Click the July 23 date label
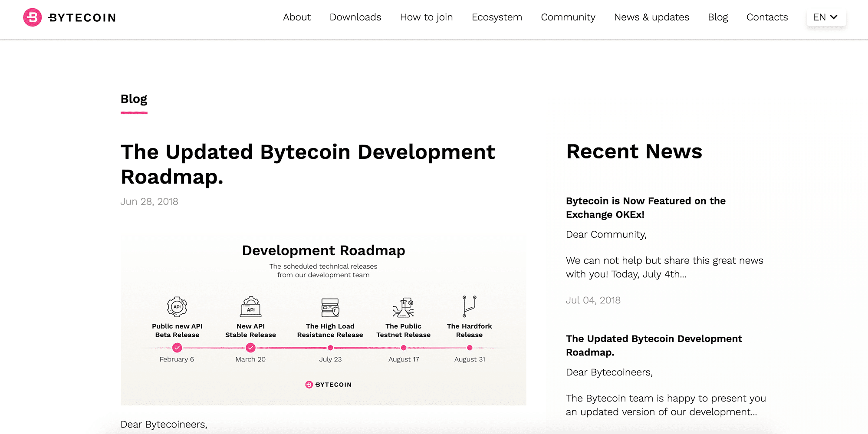Screen dimensions: 868x434 pyautogui.click(x=330, y=359)
